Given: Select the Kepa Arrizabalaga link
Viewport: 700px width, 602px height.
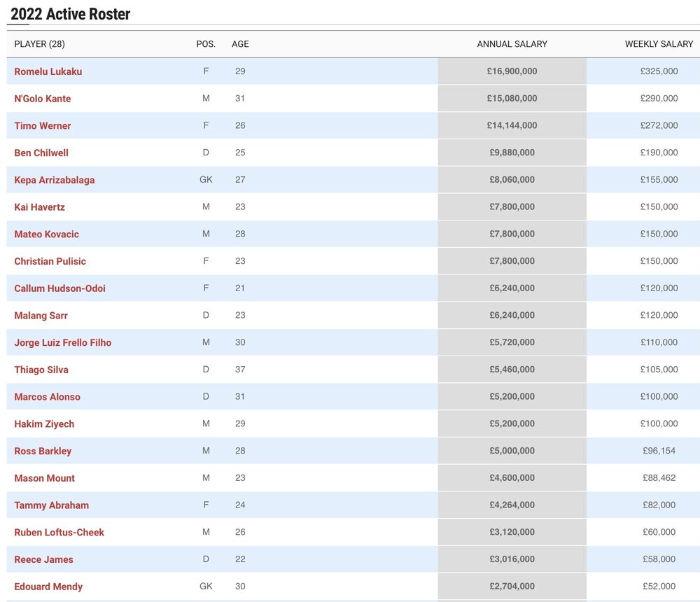Looking at the screenshot, I should tap(55, 180).
